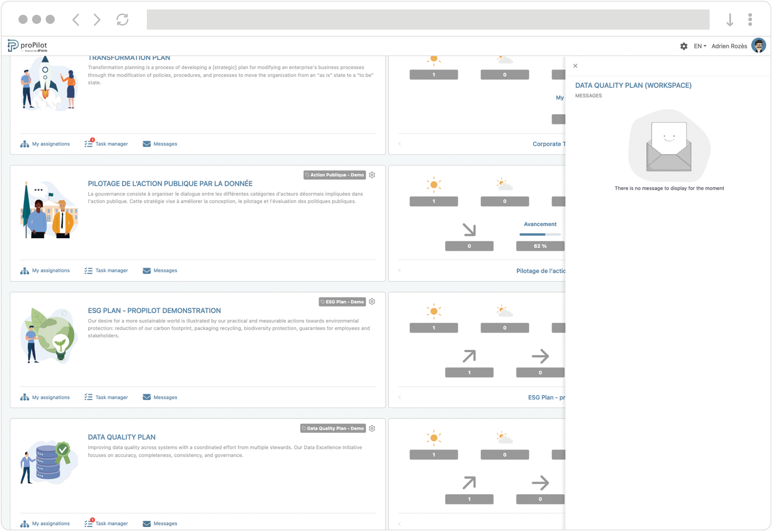Open the Data Quality Plan title link
Viewport: 773px width, 532px height.
coord(121,437)
